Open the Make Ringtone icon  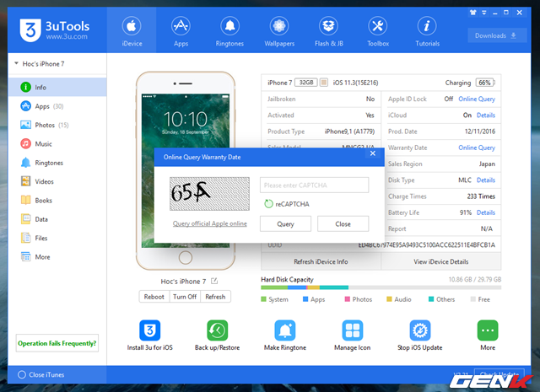point(285,330)
